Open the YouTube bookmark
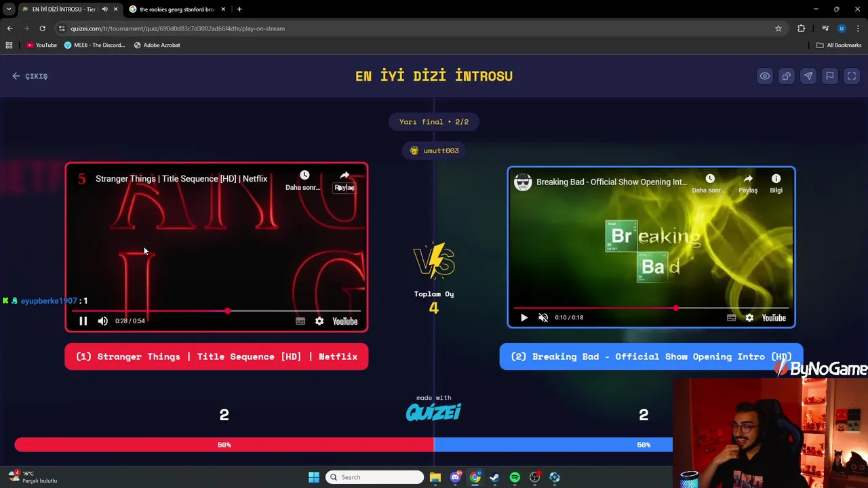868x488 pixels. point(42,45)
